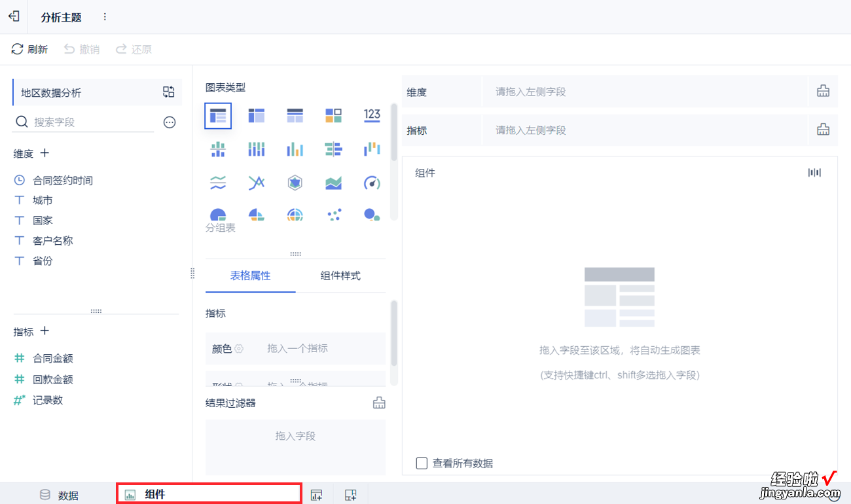Image resolution: width=851 pixels, height=504 pixels.
Task: Click the chart type list scrollbar
Action: click(394, 132)
